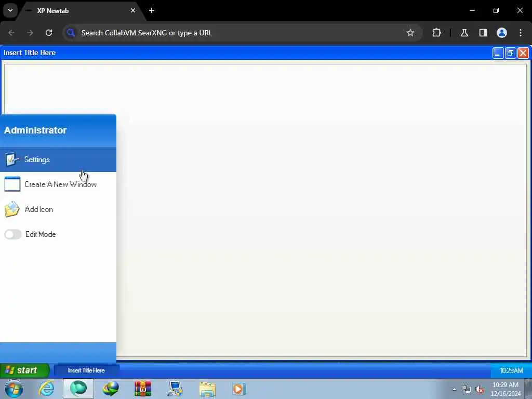The width and height of the screenshot is (532, 399).
Task: Toggle the browser side panel icon
Action: pyautogui.click(x=483, y=33)
